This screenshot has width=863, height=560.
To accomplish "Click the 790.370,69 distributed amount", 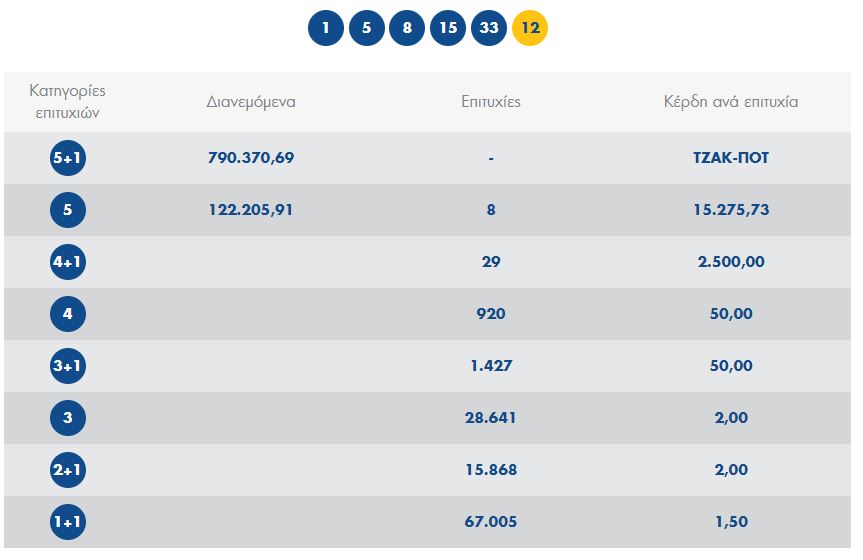I will [x=251, y=158].
